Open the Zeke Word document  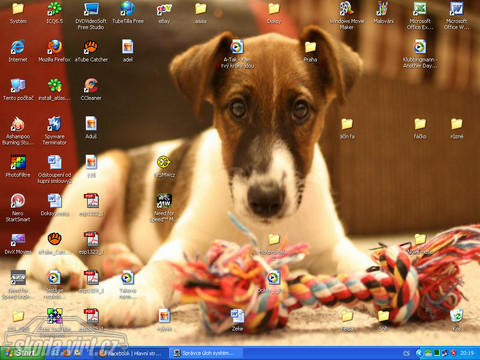coord(237,320)
